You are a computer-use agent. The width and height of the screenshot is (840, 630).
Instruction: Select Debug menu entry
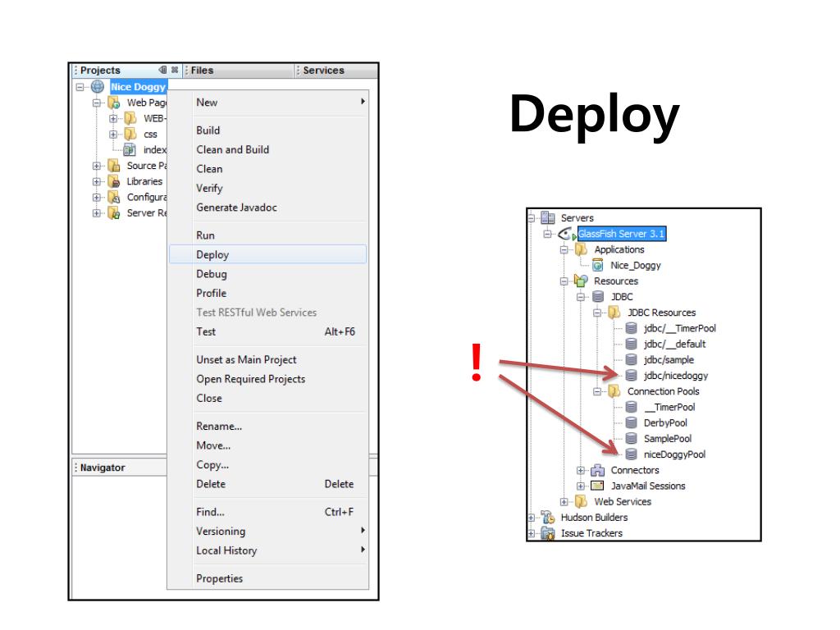click(x=268, y=274)
